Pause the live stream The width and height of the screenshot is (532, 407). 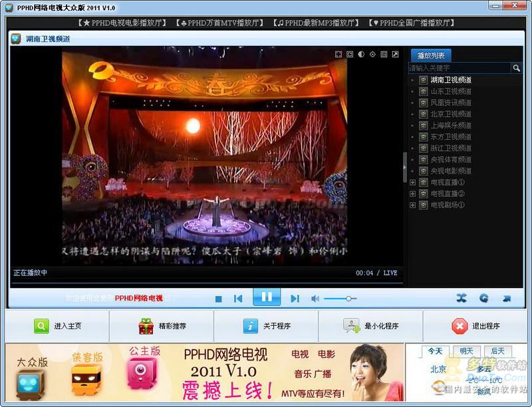(267, 297)
